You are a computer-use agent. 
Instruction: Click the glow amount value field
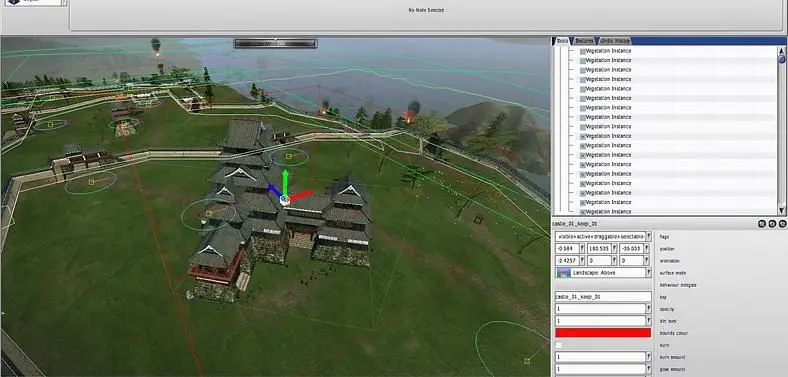click(x=600, y=369)
